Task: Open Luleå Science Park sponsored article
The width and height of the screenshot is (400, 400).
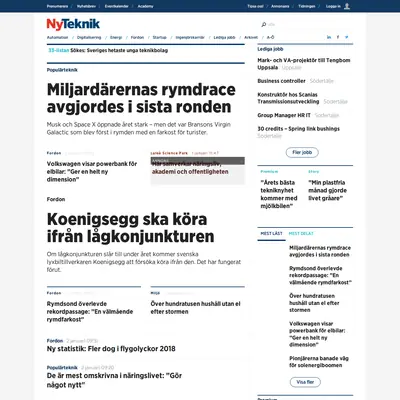Action: click(x=197, y=168)
